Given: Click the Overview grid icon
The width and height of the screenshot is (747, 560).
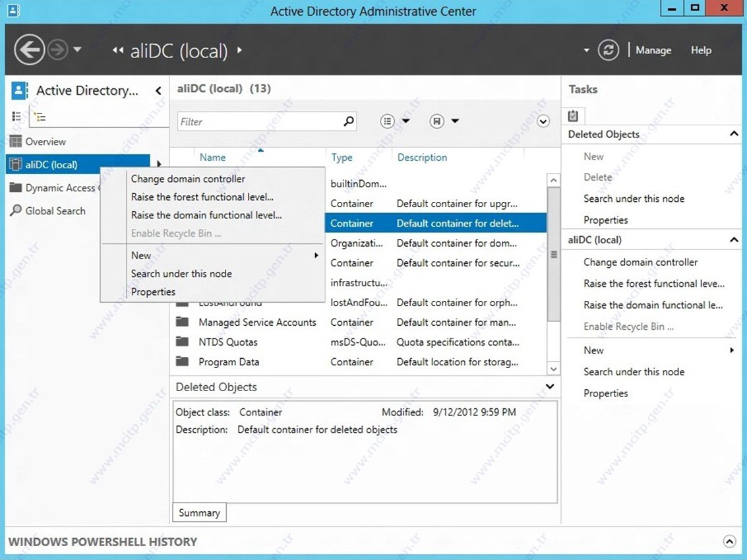Looking at the screenshot, I should 16,141.
